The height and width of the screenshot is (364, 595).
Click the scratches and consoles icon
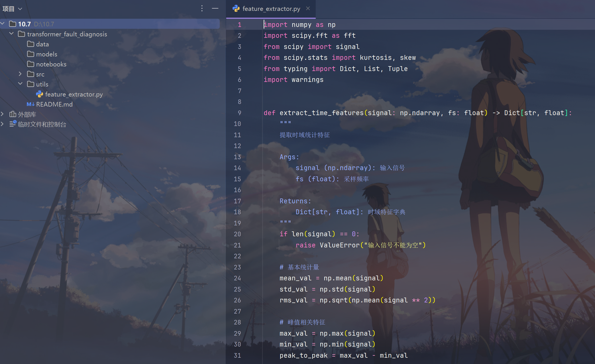click(13, 124)
